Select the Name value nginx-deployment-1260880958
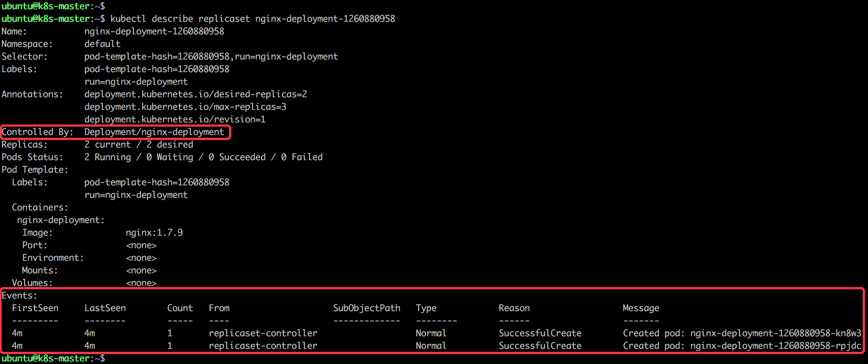Screen dimensions: 868x364 coord(154,31)
